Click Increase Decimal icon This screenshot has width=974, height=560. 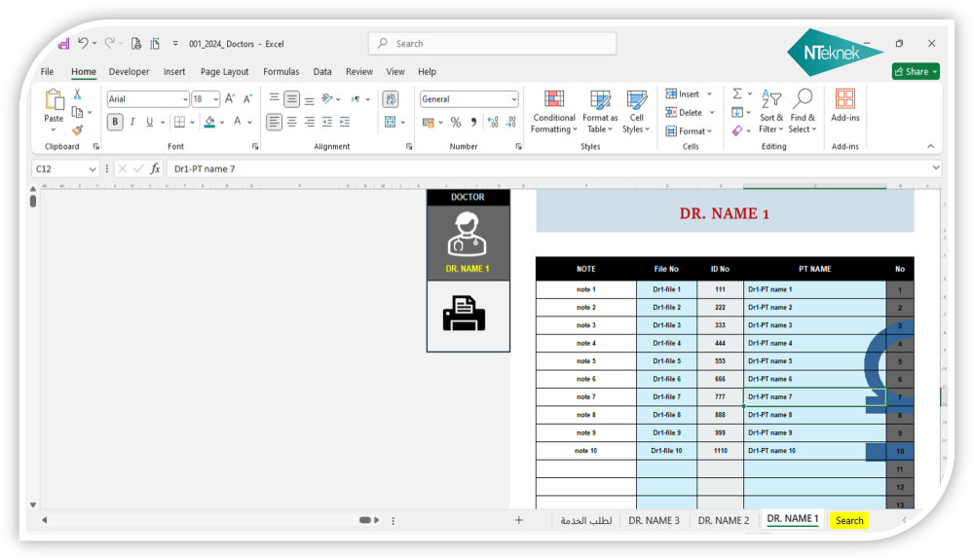493,123
